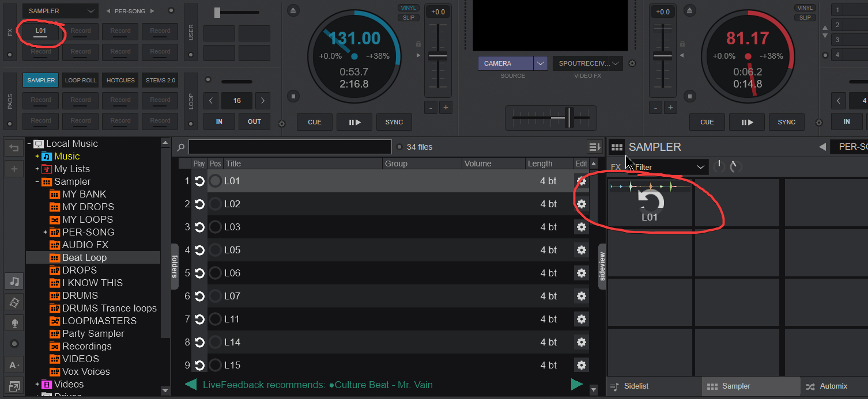Click the microphone icon in the left sidebar
Viewport: 868px width, 399px height.
coord(14,322)
